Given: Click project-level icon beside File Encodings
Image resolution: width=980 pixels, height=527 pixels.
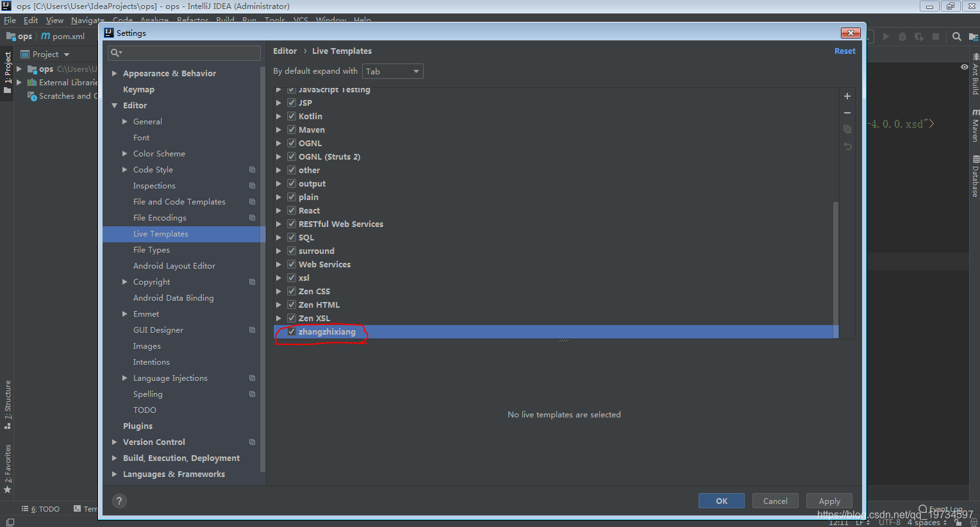Looking at the screenshot, I should (252, 218).
